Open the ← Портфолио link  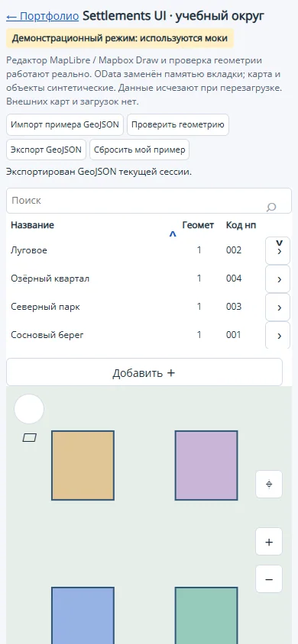(x=42, y=16)
